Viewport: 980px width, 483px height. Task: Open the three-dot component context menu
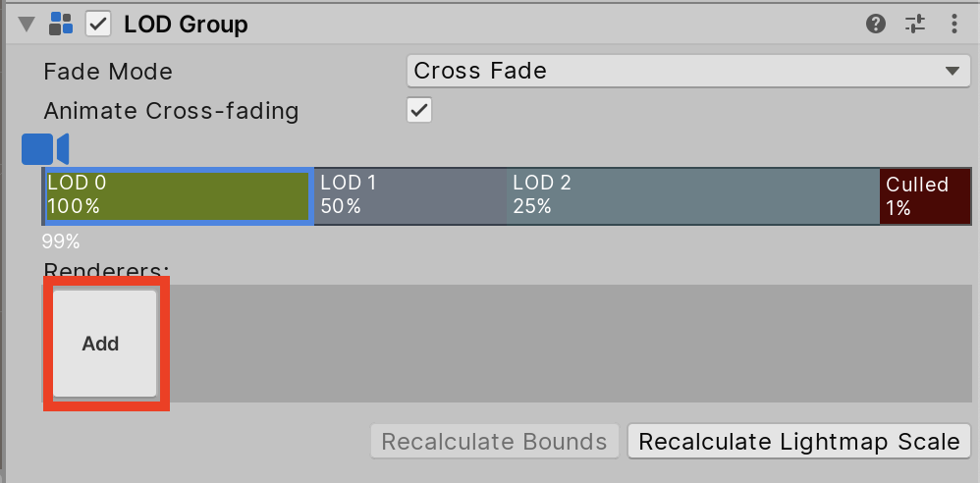click(953, 25)
